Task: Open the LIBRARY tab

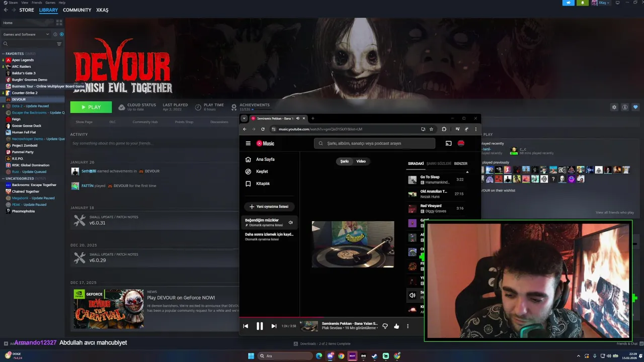Action: (48, 10)
